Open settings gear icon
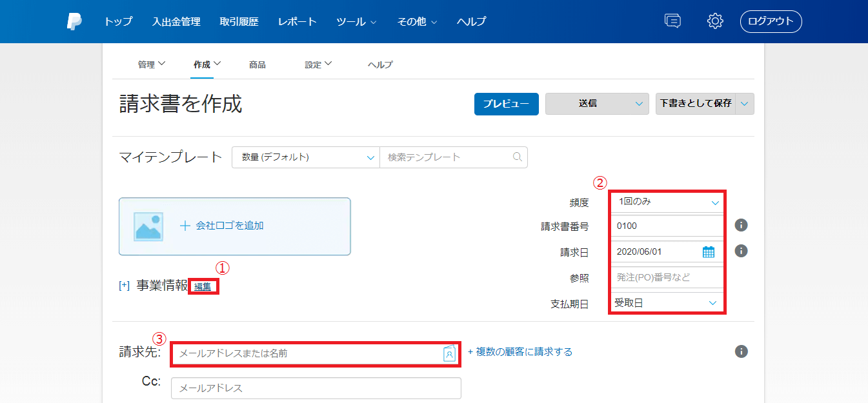Image resolution: width=868 pixels, height=403 pixels. pos(715,21)
